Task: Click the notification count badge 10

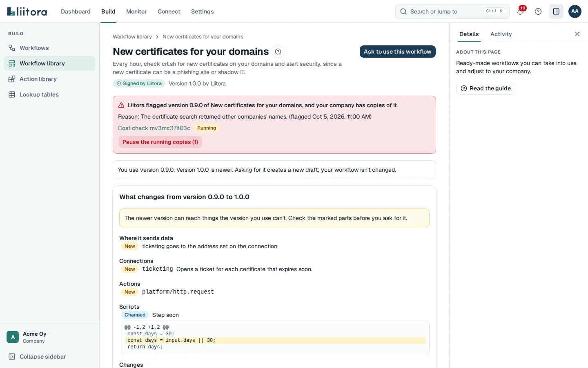Action: click(523, 8)
